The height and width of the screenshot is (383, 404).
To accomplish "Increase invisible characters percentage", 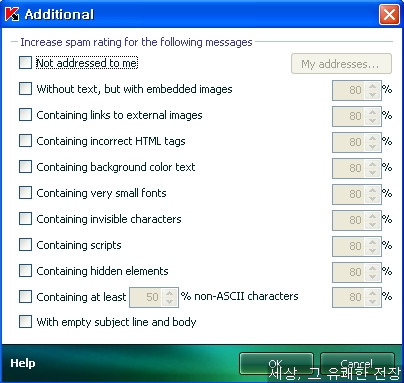I will click(372, 216).
